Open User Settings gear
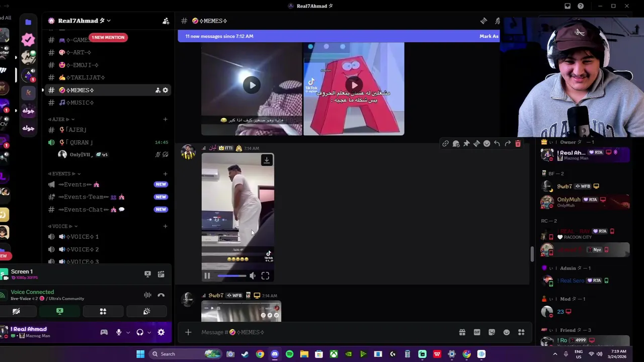The width and height of the screenshot is (644, 362). [x=161, y=332]
